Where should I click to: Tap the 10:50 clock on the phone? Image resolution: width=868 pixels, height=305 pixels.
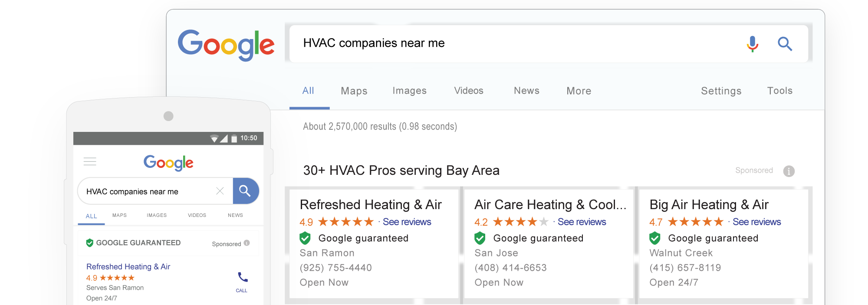point(249,138)
